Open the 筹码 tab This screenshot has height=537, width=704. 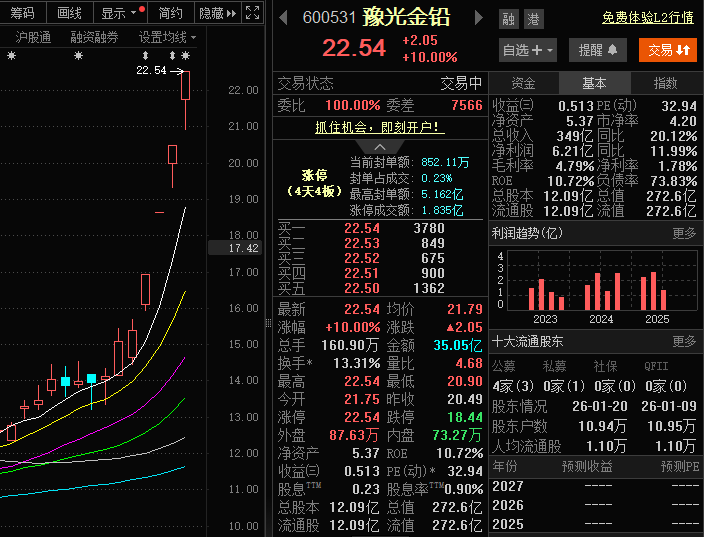(x=22, y=13)
